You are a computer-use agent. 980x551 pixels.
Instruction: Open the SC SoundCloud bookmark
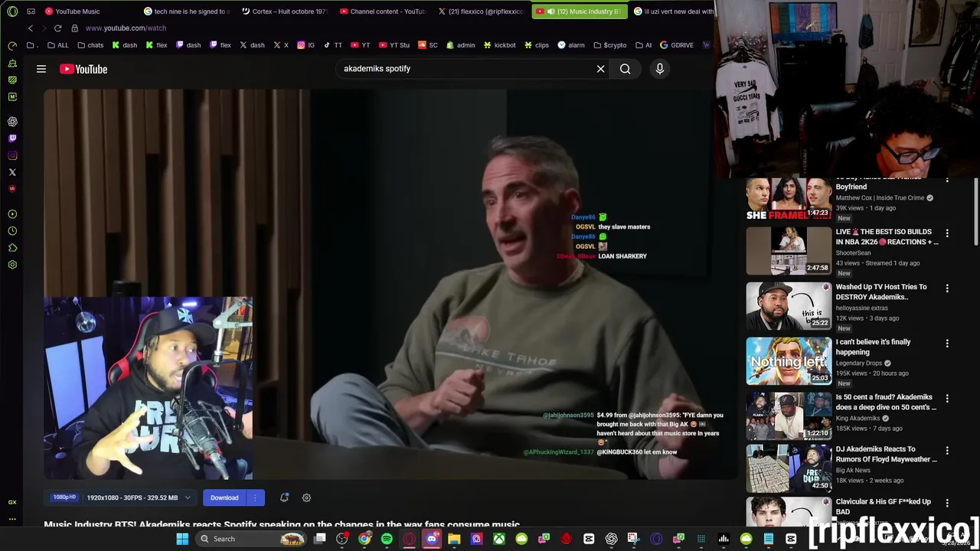point(427,45)
